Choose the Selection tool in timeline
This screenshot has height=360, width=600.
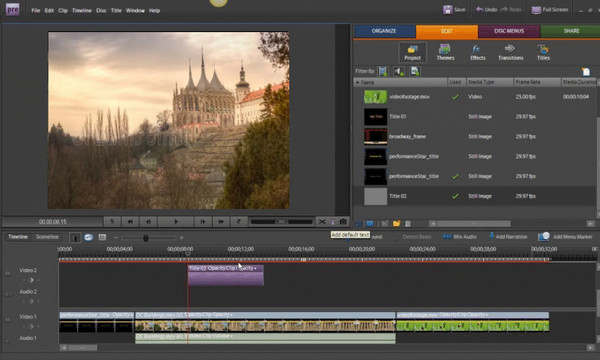pos(75,238)
